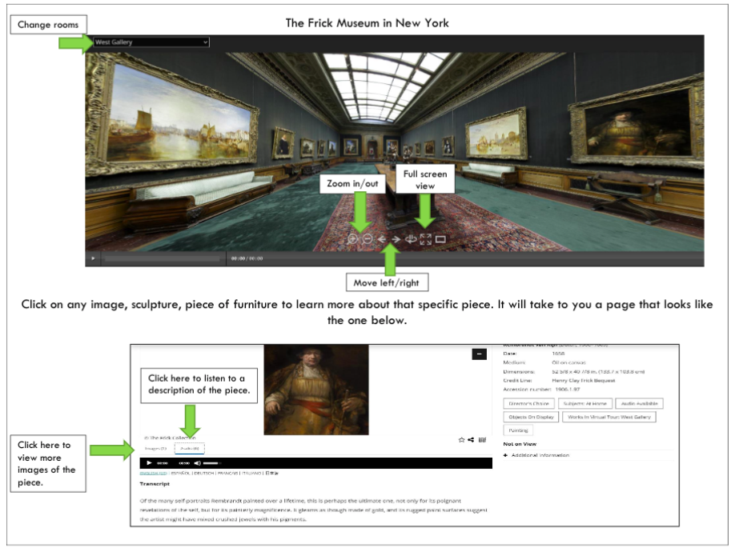Click Works In Virtual Tour: West Gallery tag

point(609,417)
